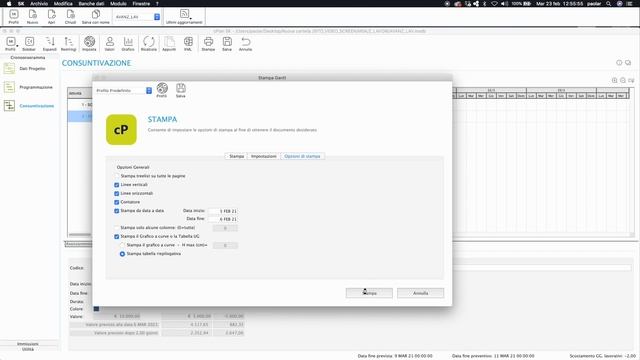The image size is (640, 360).
Task: Click the Annulla undo icon
Action: click(245, 44)
